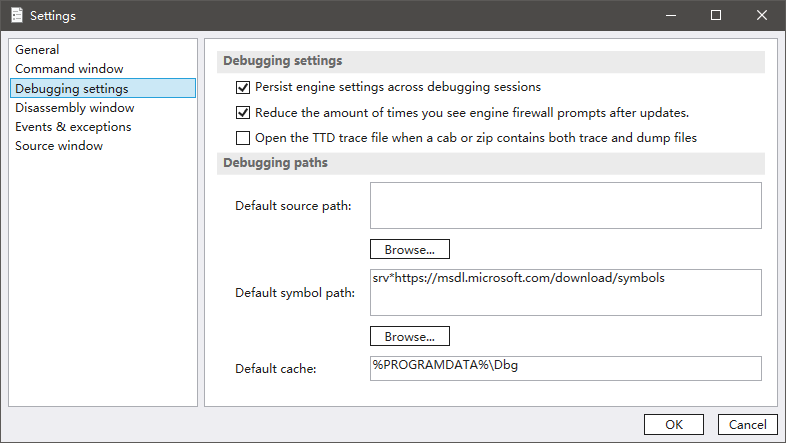Select Command window in the sidebar
Screen dimensions: 786x443
pos(103,69)
